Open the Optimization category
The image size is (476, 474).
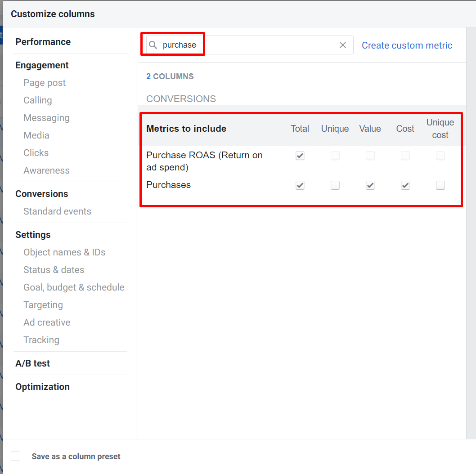coord(42,387)
